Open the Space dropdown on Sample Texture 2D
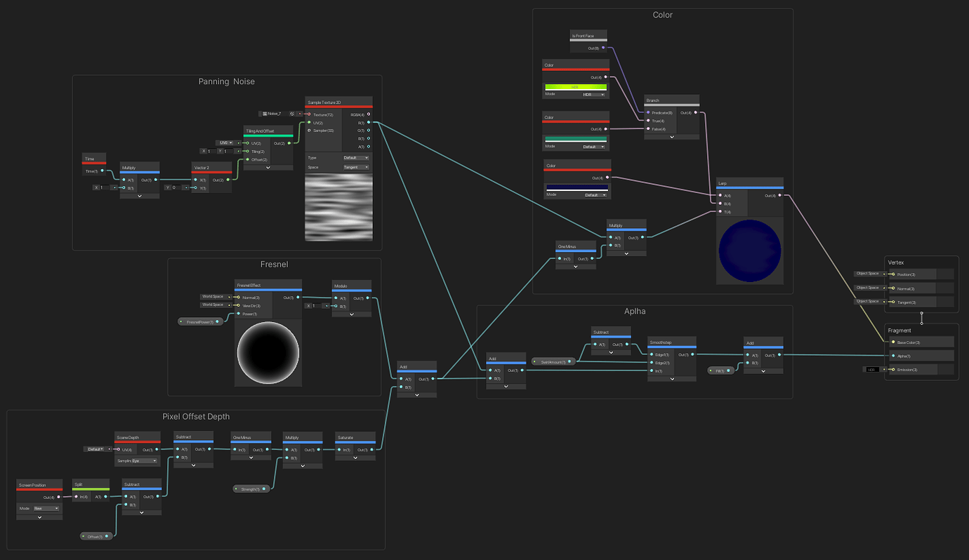 (356, 166)
